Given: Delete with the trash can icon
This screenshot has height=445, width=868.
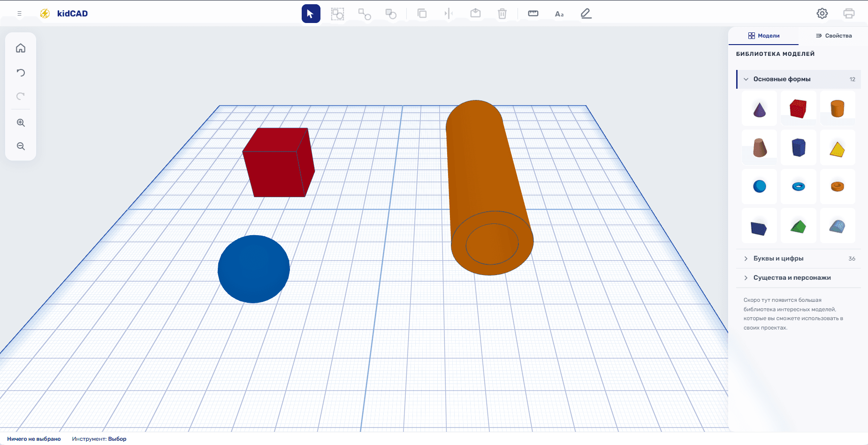Looking at the screenshot, I should 502,14.
